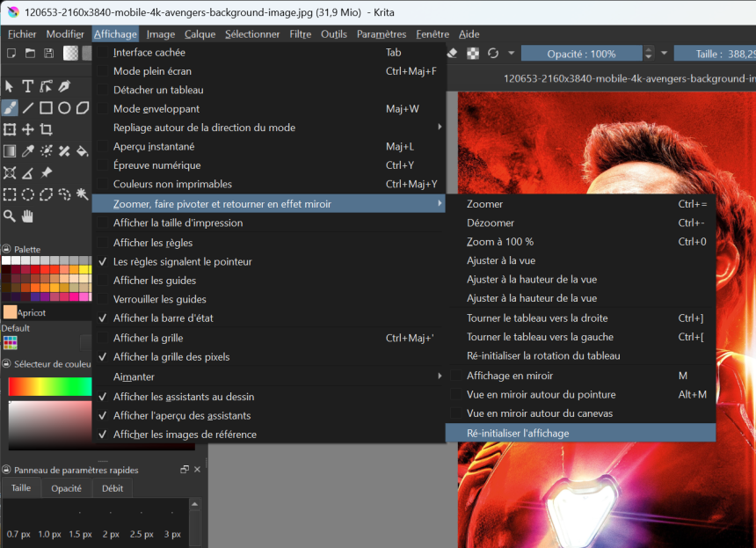Choose the Rectangle shape tool
Image resolution: width=756 pixels, height=548 pixels.
46,108
